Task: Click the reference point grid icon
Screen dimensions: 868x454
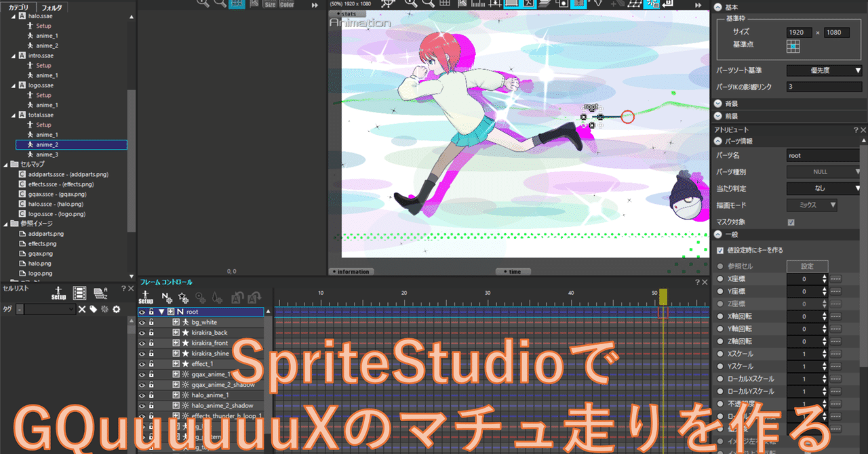Action: (793, 46)
